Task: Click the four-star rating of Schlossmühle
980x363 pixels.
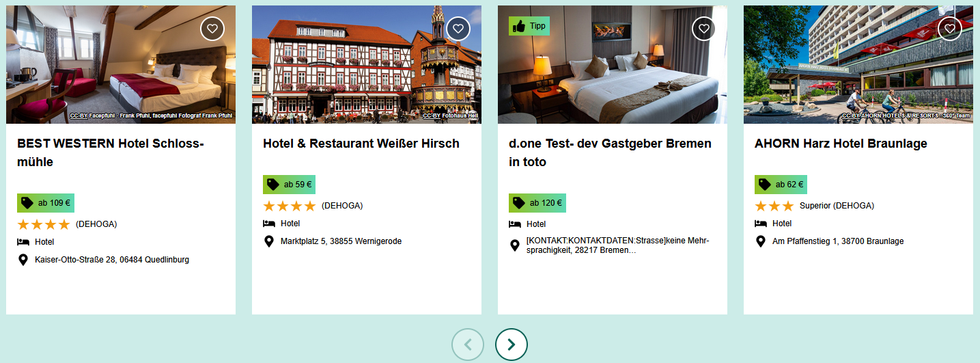Action: click(x=44, y=224)
